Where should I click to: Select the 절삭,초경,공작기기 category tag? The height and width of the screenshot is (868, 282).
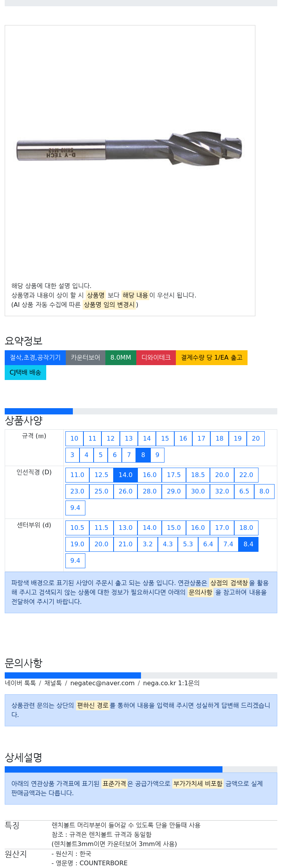click(x=35, y=358)
